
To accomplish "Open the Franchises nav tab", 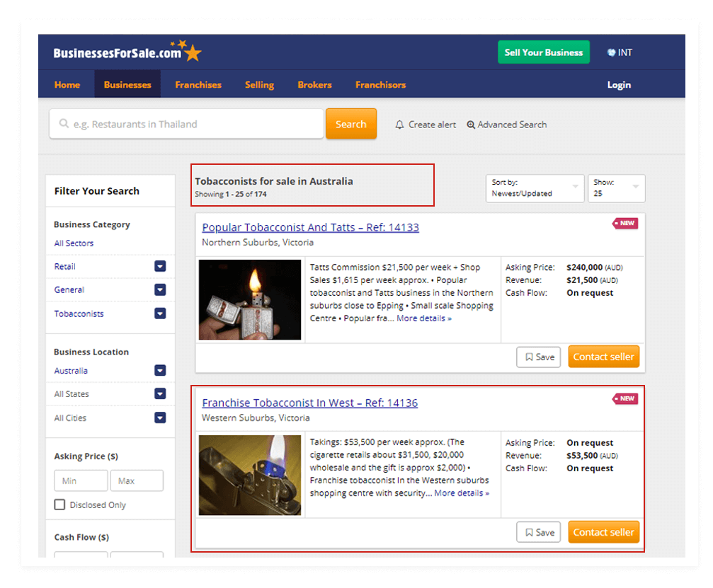I will coord(198,85).
